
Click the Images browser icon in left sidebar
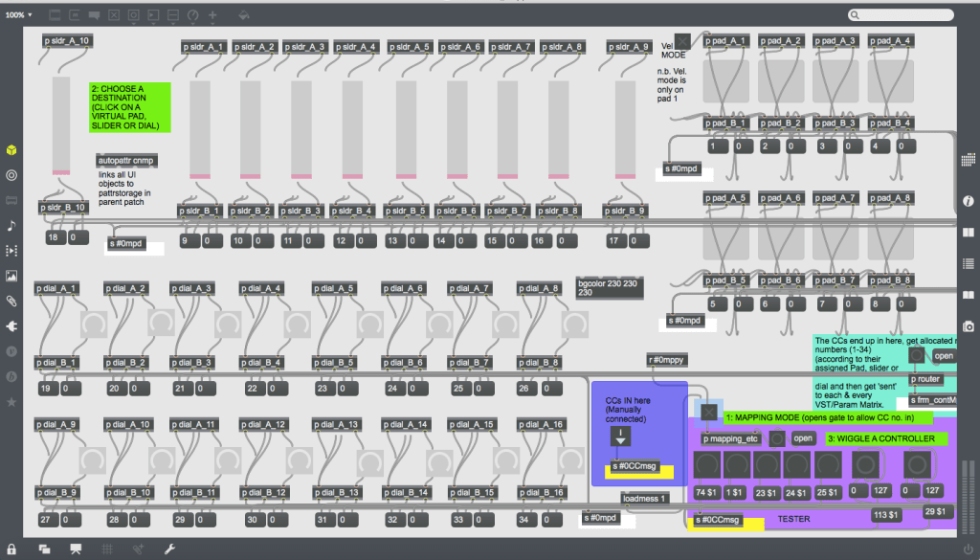[x=11, y=276]
